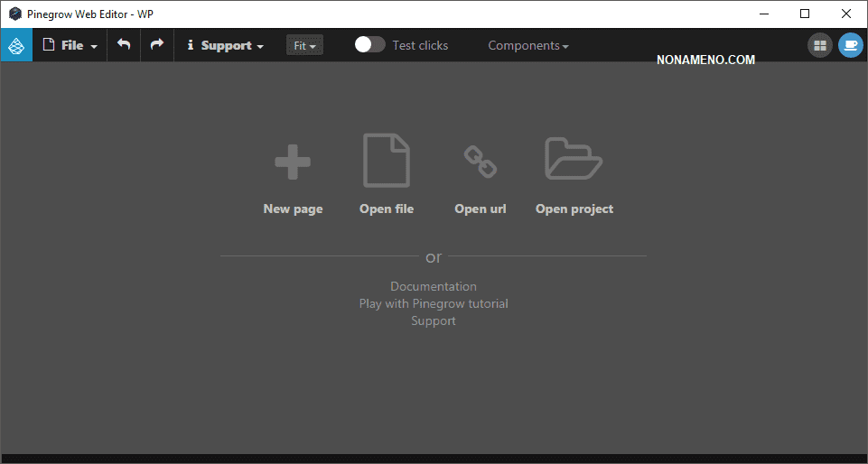Click the Open project text label

[x=574, y=209]
